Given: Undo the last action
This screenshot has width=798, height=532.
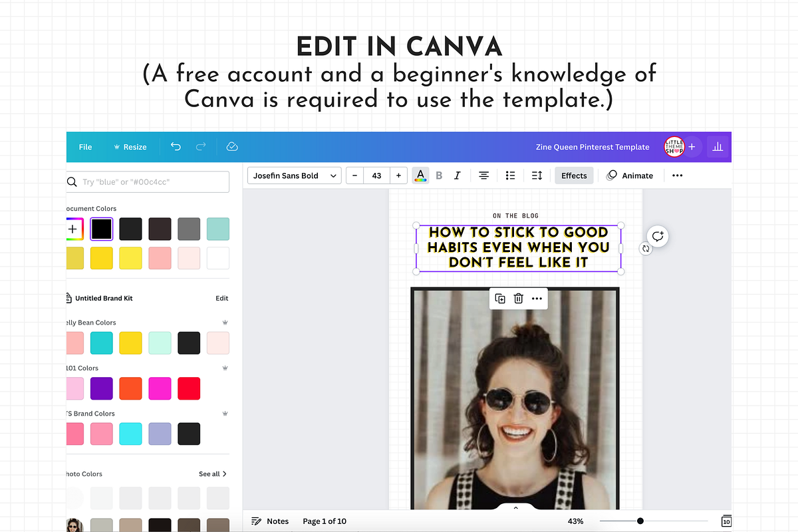Looking at the screenshot, I should point(176,147).
